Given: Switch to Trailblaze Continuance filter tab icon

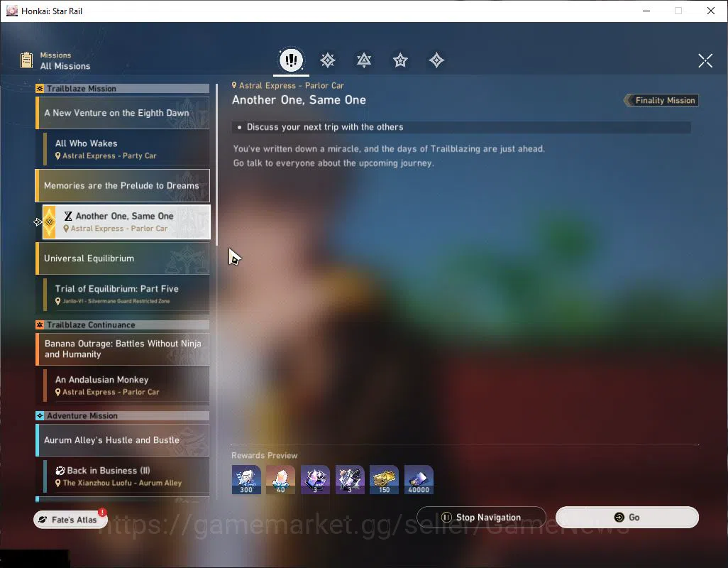Looking at the screenshot, I should pyautogui.click(x=364, y=60).
